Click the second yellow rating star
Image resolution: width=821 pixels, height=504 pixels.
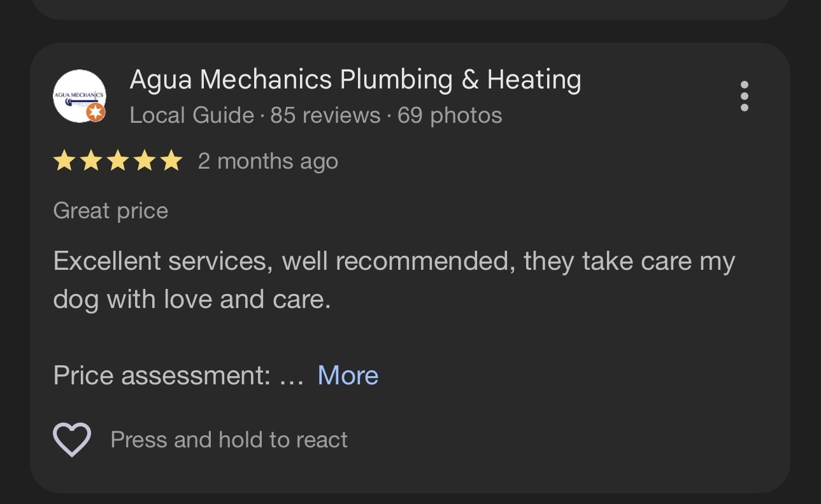[x=90, y=162]
